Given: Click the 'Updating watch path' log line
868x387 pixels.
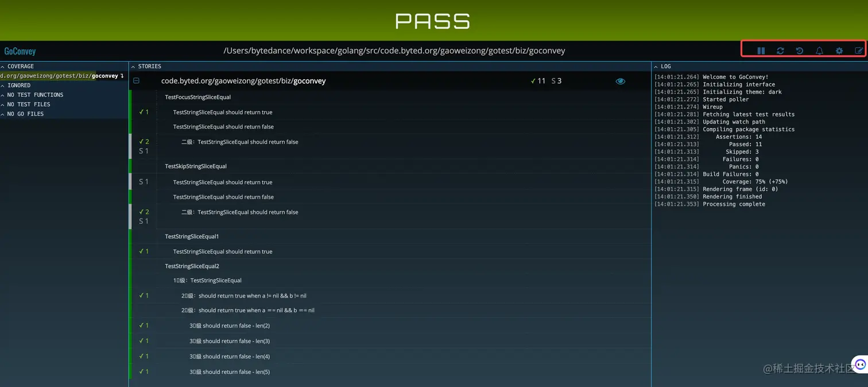Looking at the screenshot, I should tap(710, 122).
